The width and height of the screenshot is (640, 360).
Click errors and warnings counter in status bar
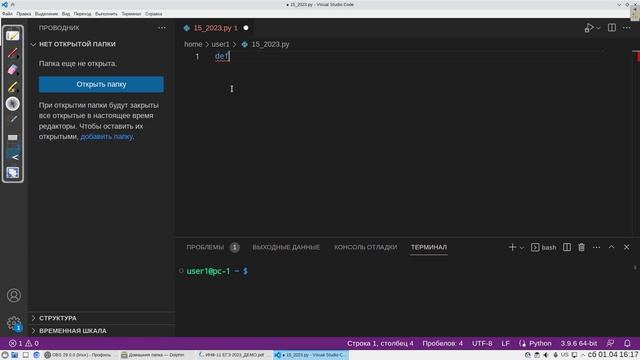tap(24, 343)
